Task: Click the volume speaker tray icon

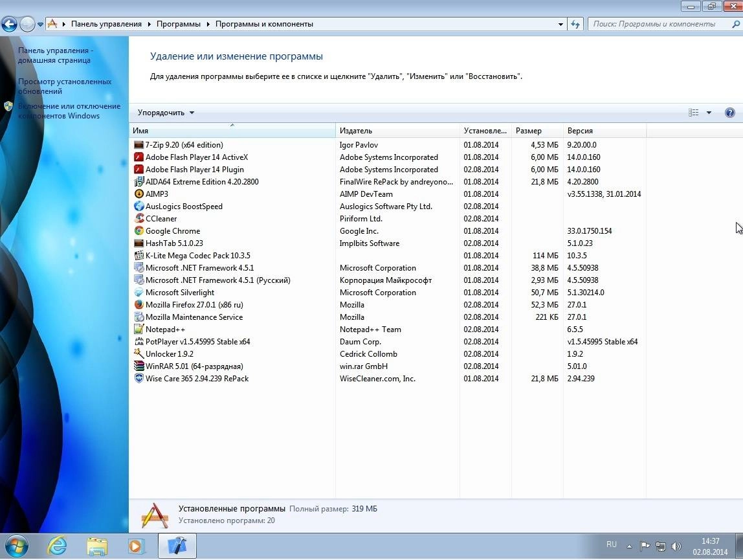Action: pyautogui.click(x=676, y=546)
